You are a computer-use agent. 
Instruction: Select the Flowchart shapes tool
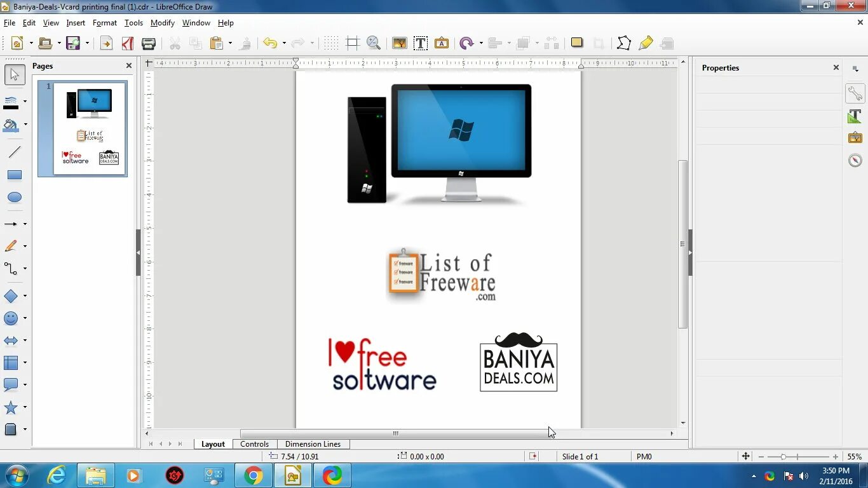11,363
